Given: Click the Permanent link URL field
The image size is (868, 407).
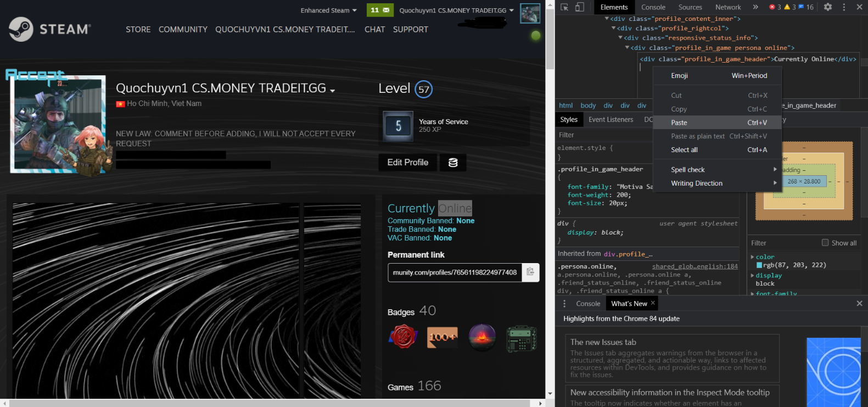Looking at the screenshot, I should 455,272.
